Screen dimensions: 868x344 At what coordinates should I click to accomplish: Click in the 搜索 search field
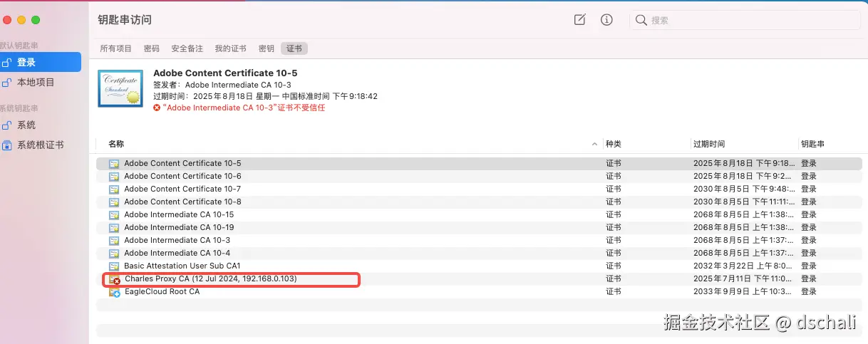tap(745, 20)
